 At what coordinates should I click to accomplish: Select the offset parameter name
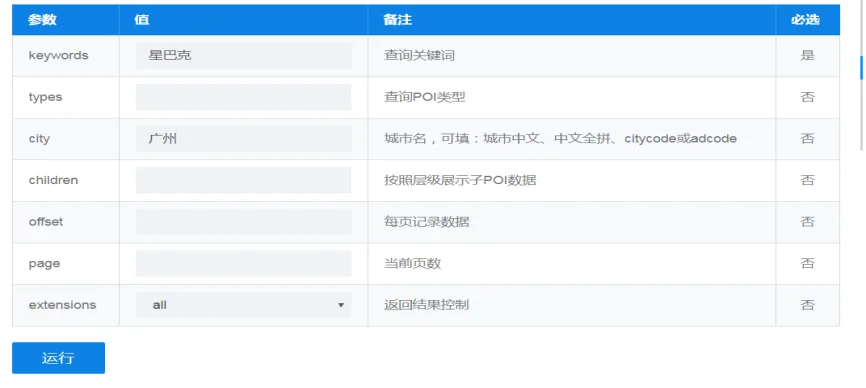click(x=46, y=222)
